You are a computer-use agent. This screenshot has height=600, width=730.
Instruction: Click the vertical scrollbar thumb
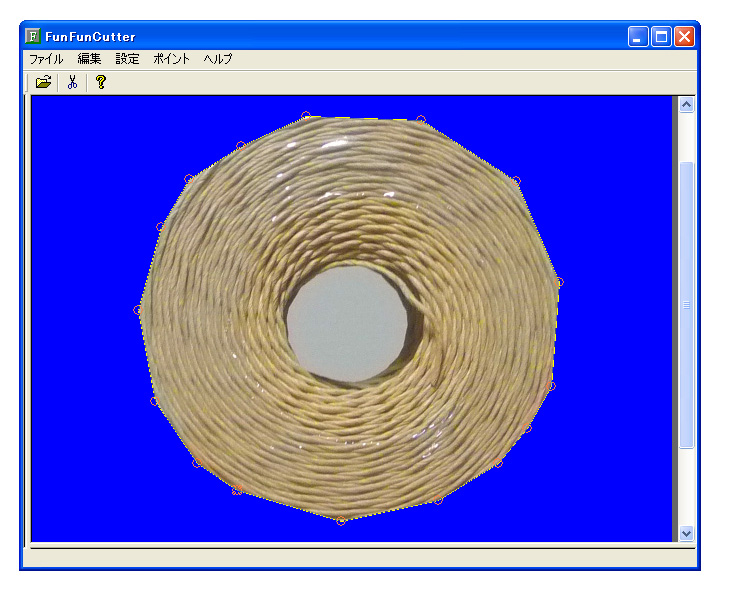pyautogui.click(x=686, y=305)
